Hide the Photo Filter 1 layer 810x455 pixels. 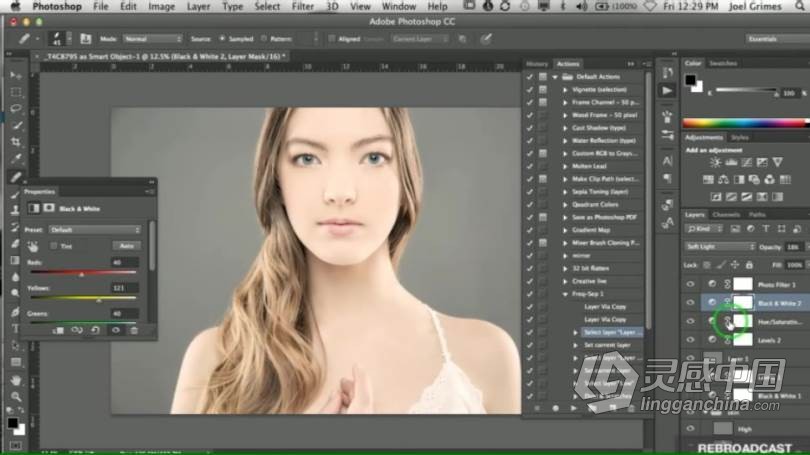tap(691, 284)
